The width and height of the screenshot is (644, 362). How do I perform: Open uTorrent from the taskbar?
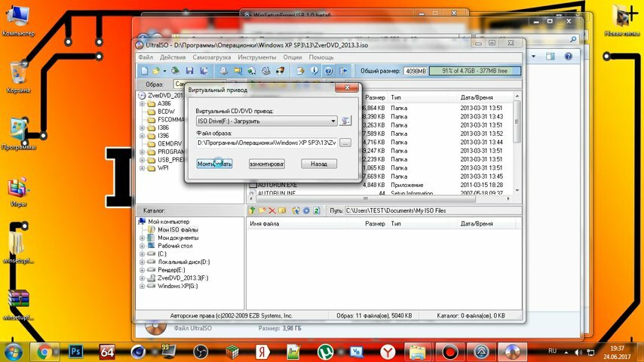click(x=325, y=352)
